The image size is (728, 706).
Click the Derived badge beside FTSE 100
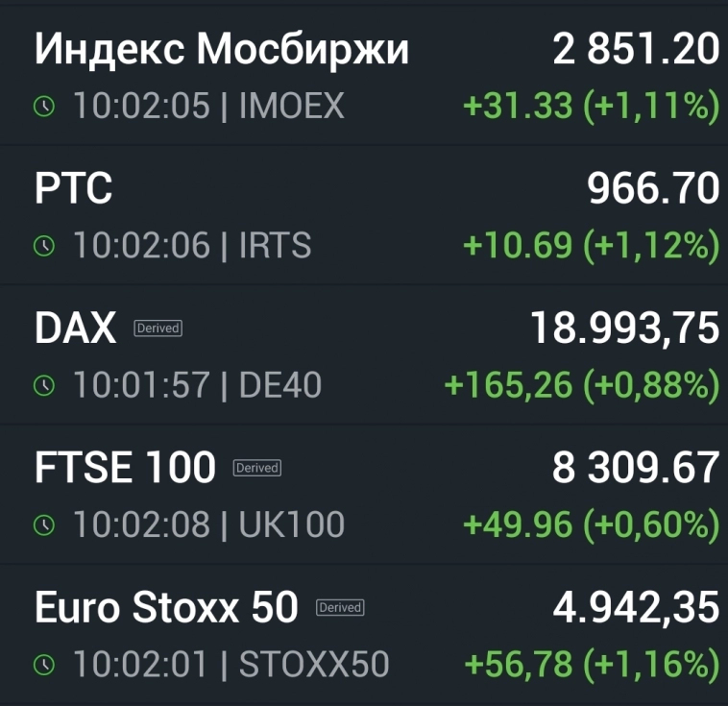[x=256, y=468]
